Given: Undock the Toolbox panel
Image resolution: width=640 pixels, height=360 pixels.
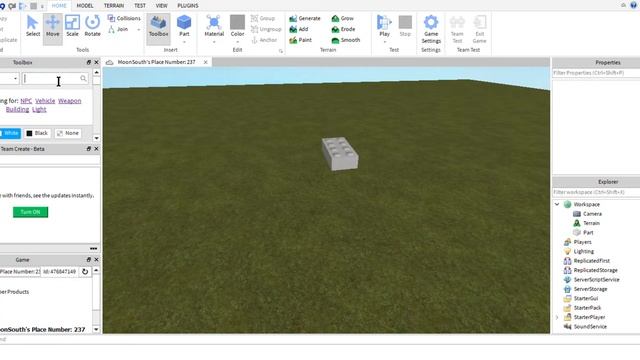Looking at the screenshot, I should tap(89, 62).
